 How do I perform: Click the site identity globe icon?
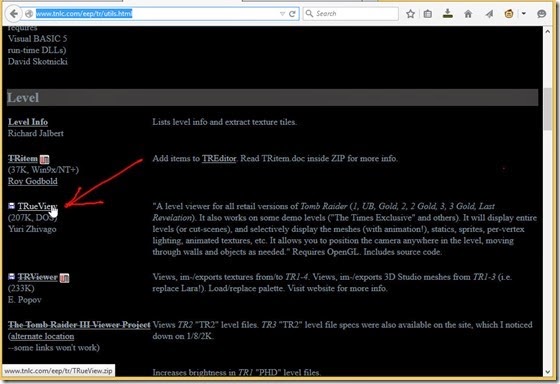(29, 14)
